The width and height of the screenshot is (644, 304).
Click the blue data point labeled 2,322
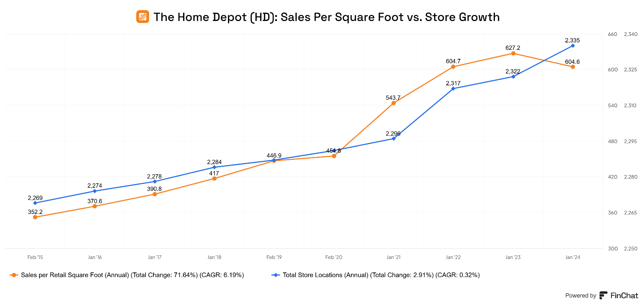click(513, 77)
